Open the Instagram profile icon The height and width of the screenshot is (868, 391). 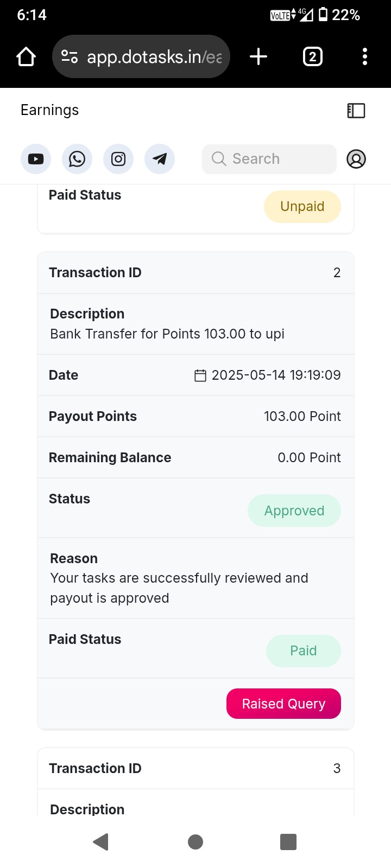pos(118,159)
